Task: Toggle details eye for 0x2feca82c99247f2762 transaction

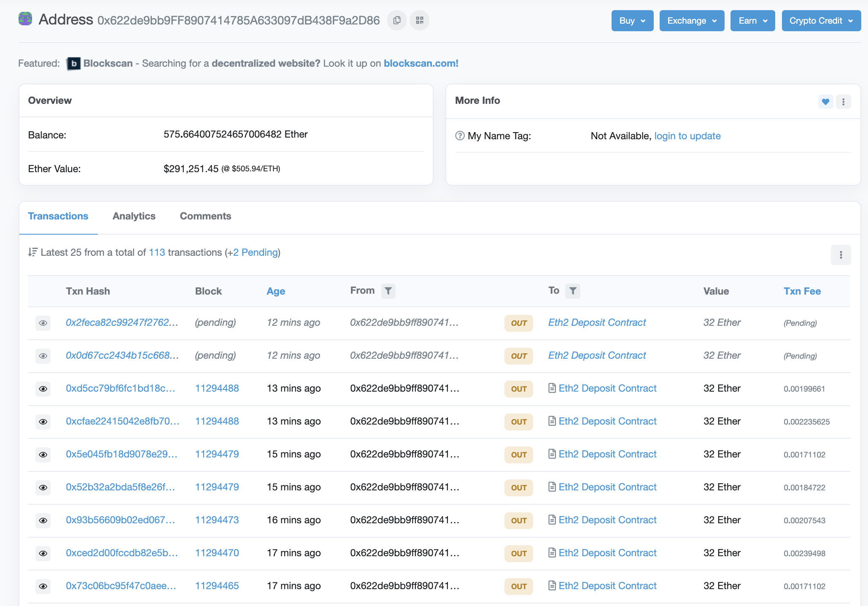Action: coord(43,323)
